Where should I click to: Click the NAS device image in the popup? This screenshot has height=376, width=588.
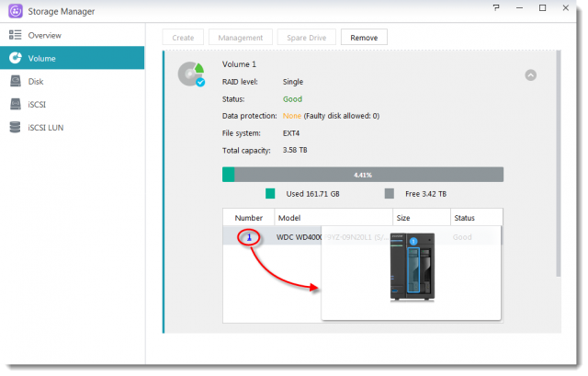point(411,268)
